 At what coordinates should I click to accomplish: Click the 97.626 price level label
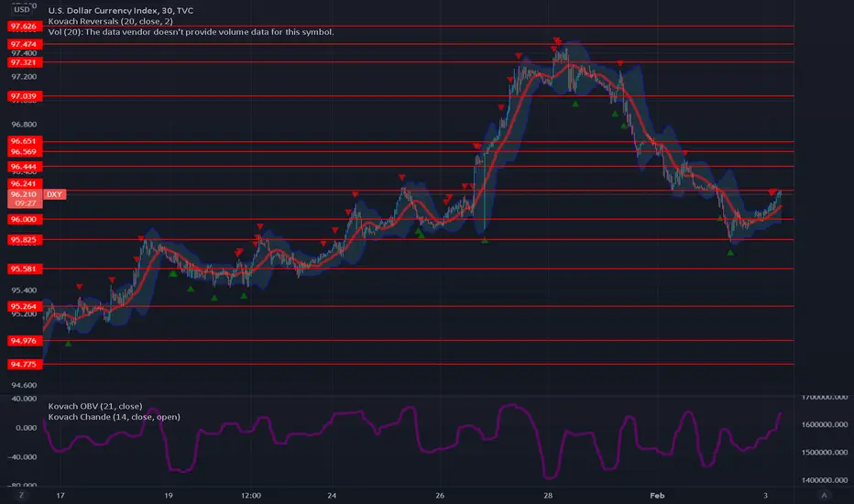click(25, 27)
